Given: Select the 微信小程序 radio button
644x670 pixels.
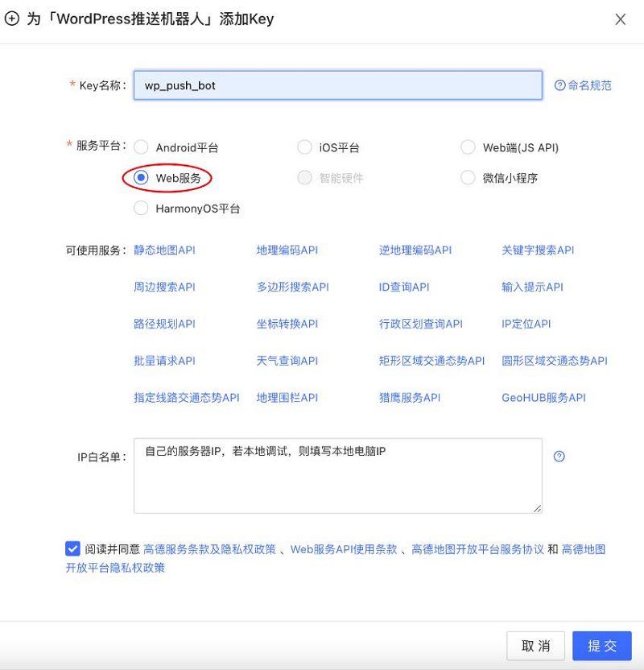Looking at the screenshot, I should [468, 178].
